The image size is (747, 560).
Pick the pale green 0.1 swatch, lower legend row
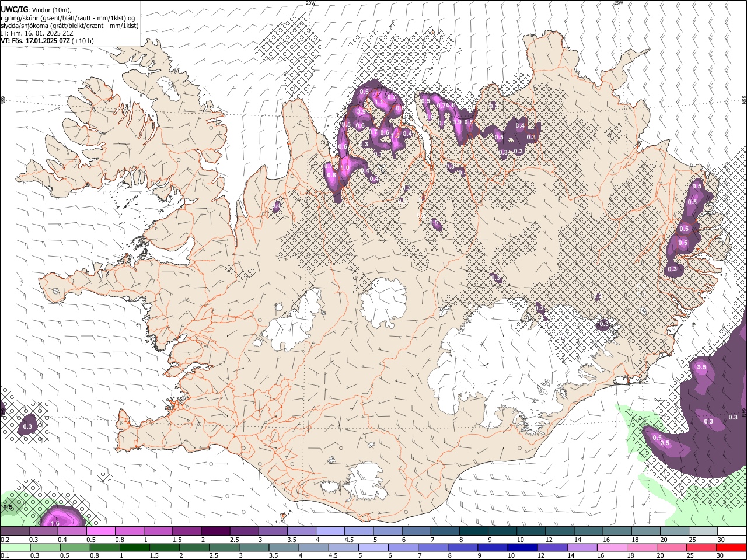tap(15, 548)
